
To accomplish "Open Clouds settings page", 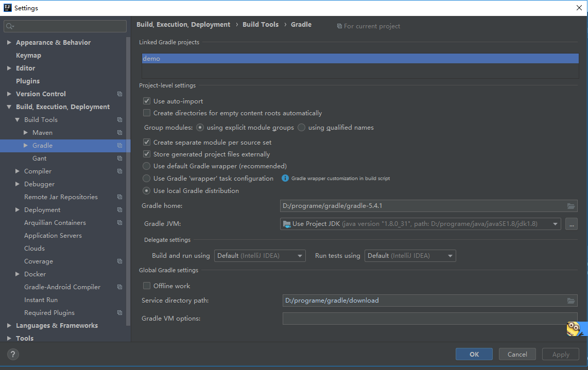I will coord(34,249).
